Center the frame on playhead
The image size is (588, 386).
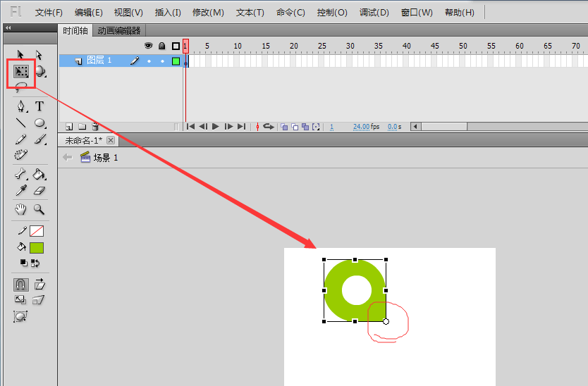click(x=257, y=127)
